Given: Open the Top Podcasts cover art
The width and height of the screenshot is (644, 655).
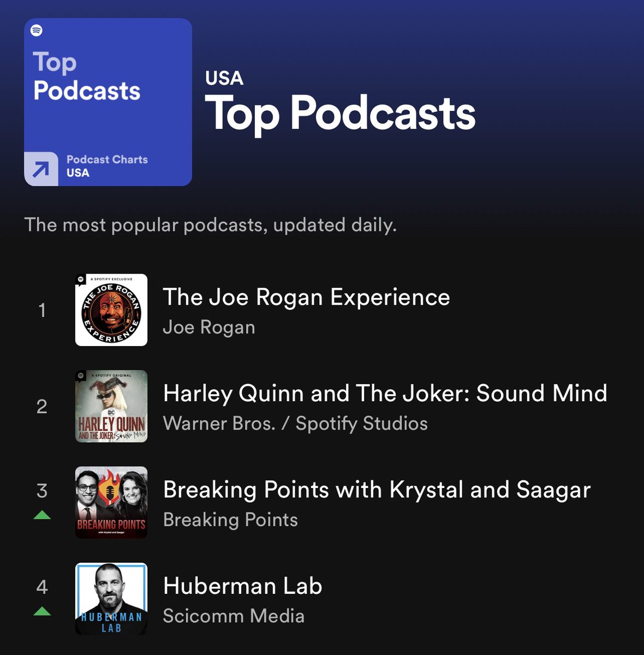Looking at the screenshot, I should click(x=108, y=102).
